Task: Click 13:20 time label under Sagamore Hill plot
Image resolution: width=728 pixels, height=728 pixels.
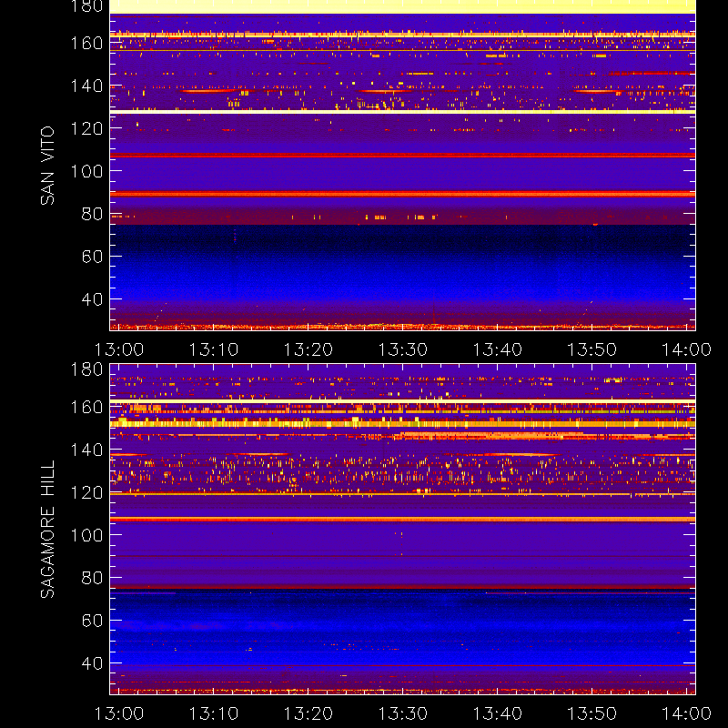Action: tap(308, 713)
